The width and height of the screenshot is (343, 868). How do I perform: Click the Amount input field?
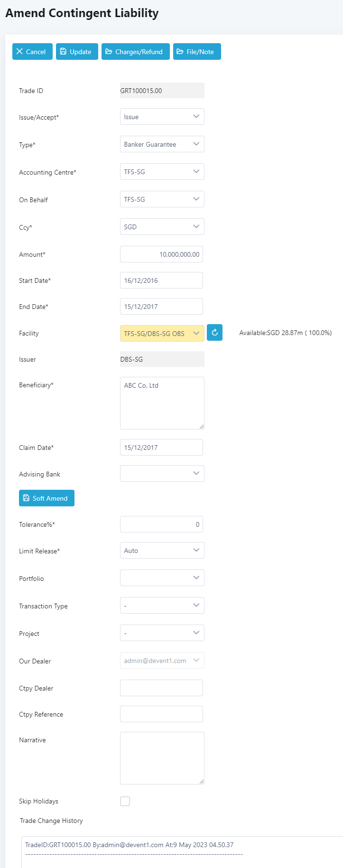click(x=161, y=254)
